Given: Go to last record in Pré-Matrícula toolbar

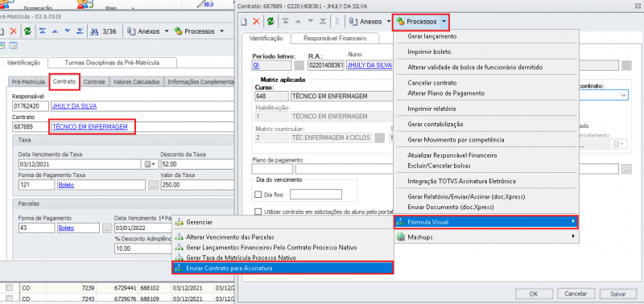Looking at the screenshot, I should point(80,31).
